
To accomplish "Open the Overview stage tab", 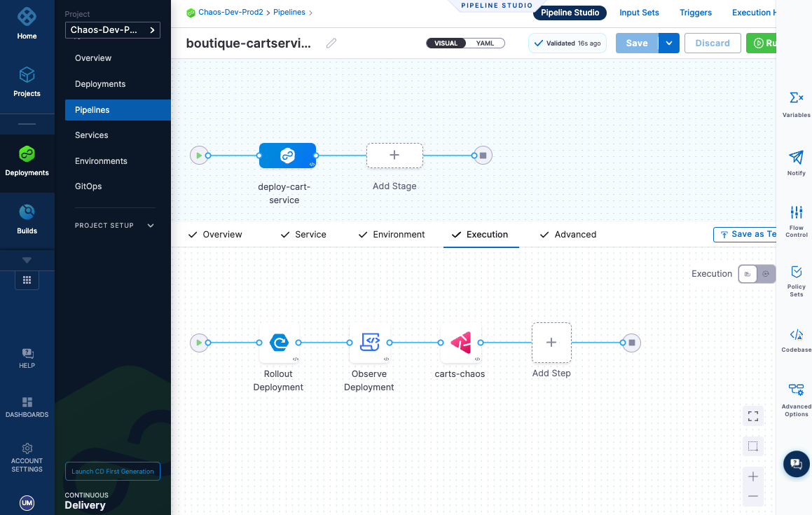I will [215, 234].
